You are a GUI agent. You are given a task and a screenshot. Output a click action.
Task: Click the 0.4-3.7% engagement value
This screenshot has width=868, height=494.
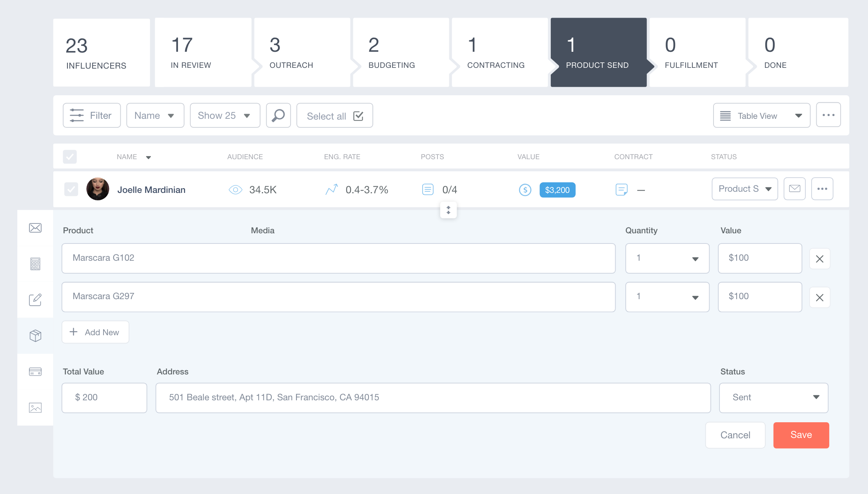click(367, 190)
